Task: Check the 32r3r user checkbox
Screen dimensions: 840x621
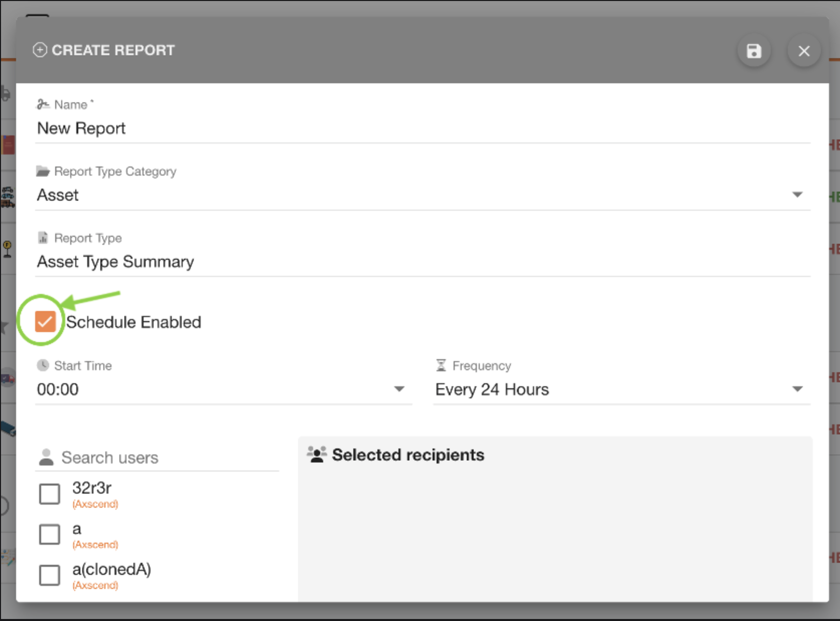Action: pos(49,494)
